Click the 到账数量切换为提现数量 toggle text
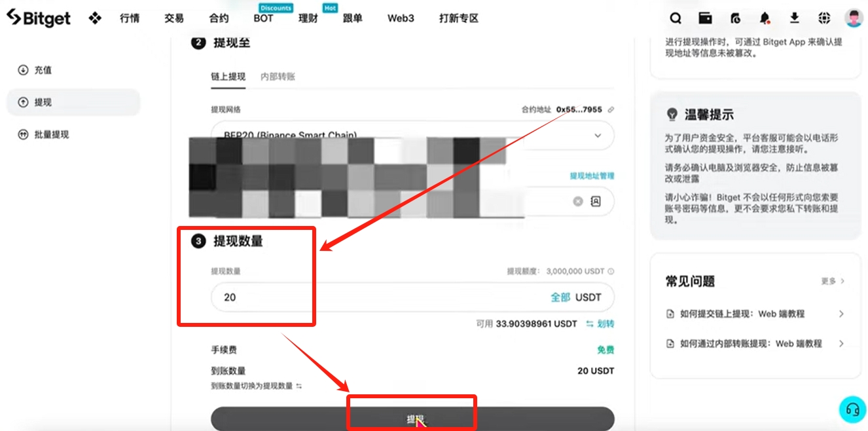Image resolution: width=868 pixels, height=431 pixels. point(251,386)
